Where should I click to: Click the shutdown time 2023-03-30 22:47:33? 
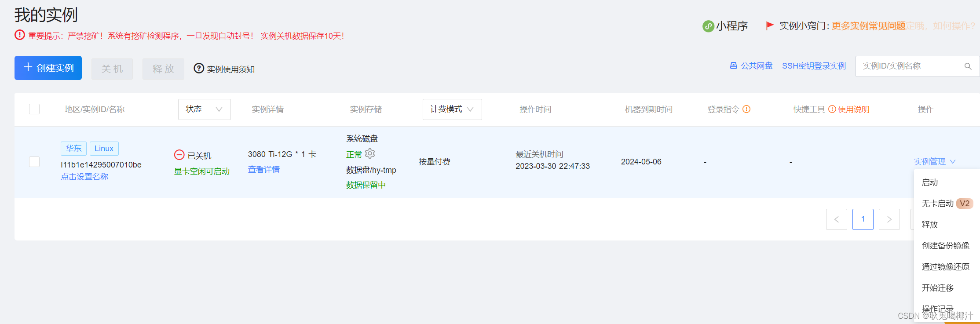[553, 166]
